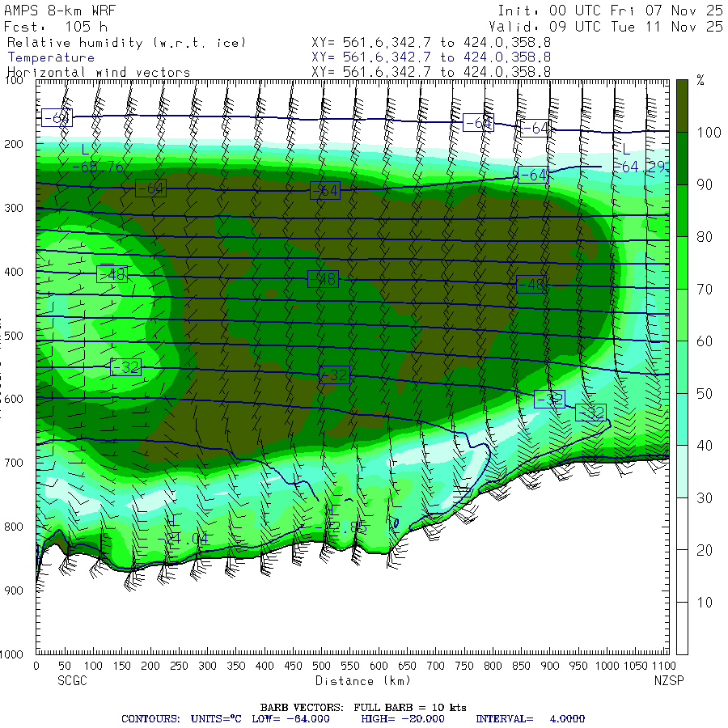Click the colorbar segment between 60 and 70
728x728 pixels.
tap(682, 315)
